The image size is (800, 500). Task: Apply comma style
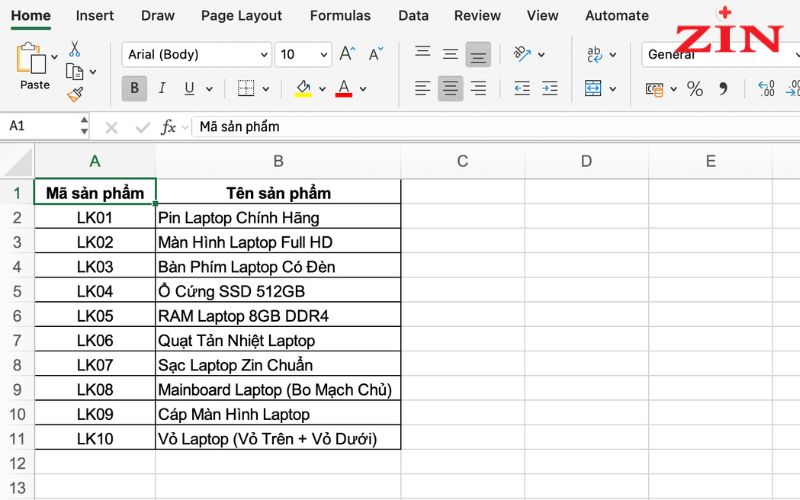(x=722, y=89)
